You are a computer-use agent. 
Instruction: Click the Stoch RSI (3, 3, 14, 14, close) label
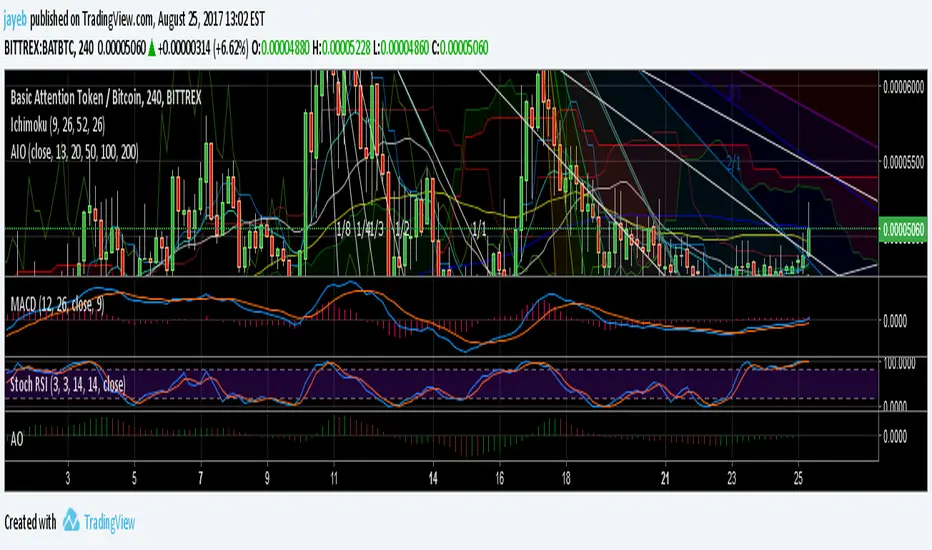(x=68, y=384)
